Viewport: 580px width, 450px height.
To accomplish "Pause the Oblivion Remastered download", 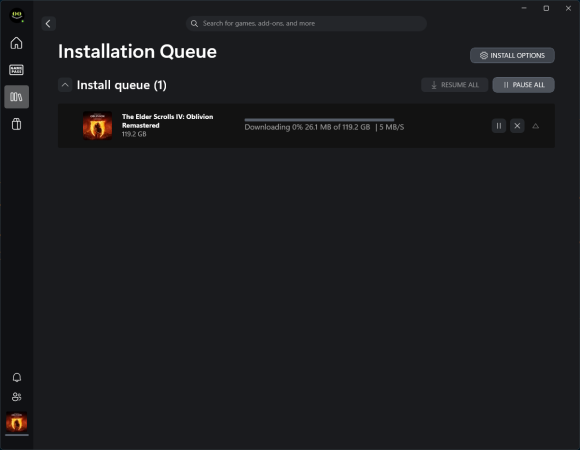I will point(499,126).
